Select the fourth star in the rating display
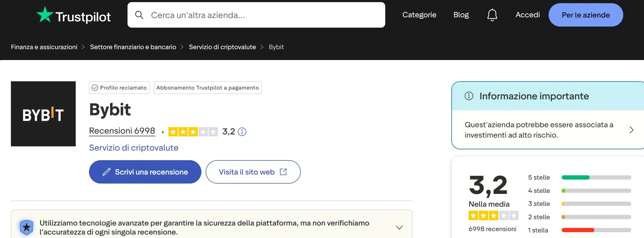This screenshot has width=644, height=238. [203, 131]
